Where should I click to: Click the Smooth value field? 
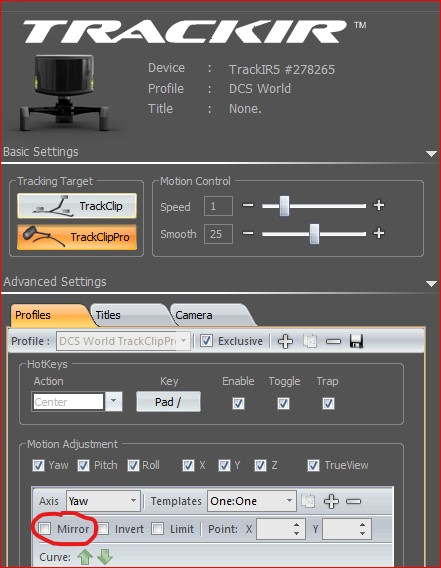[x=218, y=234]
